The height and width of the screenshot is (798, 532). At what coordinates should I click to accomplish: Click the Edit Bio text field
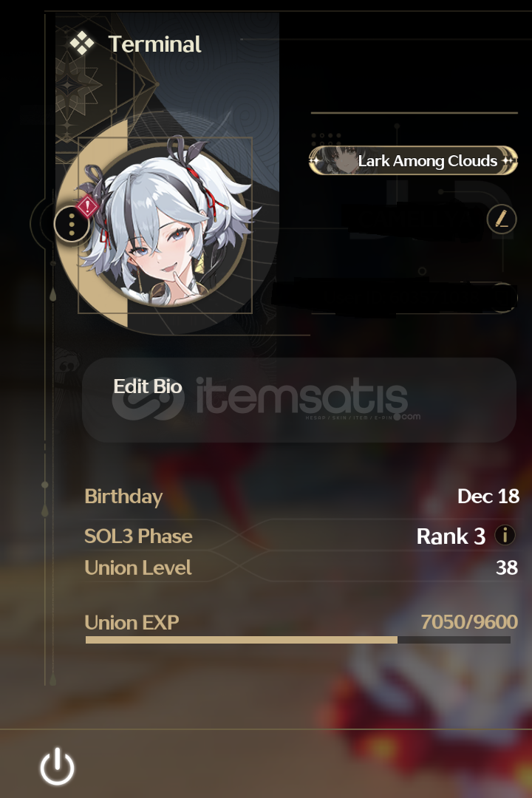click(299, 400)
